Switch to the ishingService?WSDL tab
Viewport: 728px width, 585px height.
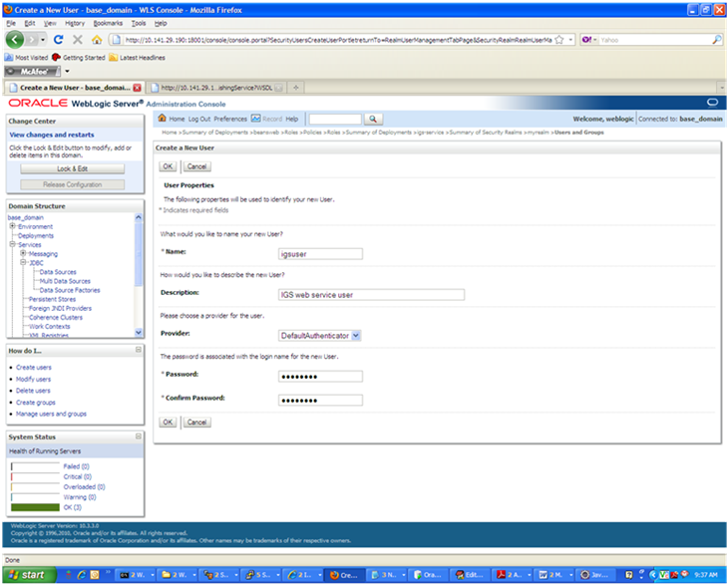pos(215,88)
